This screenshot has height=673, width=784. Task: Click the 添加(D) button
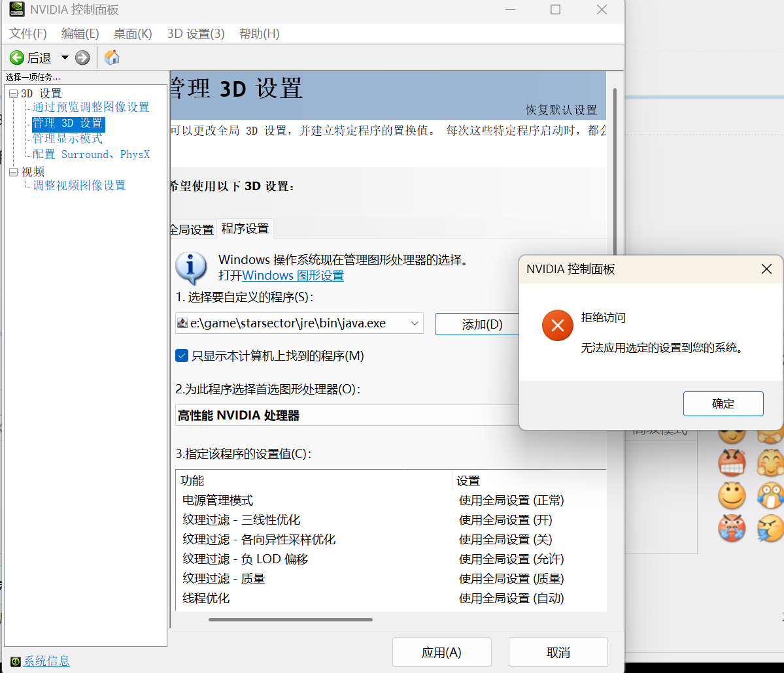[477, 324]
